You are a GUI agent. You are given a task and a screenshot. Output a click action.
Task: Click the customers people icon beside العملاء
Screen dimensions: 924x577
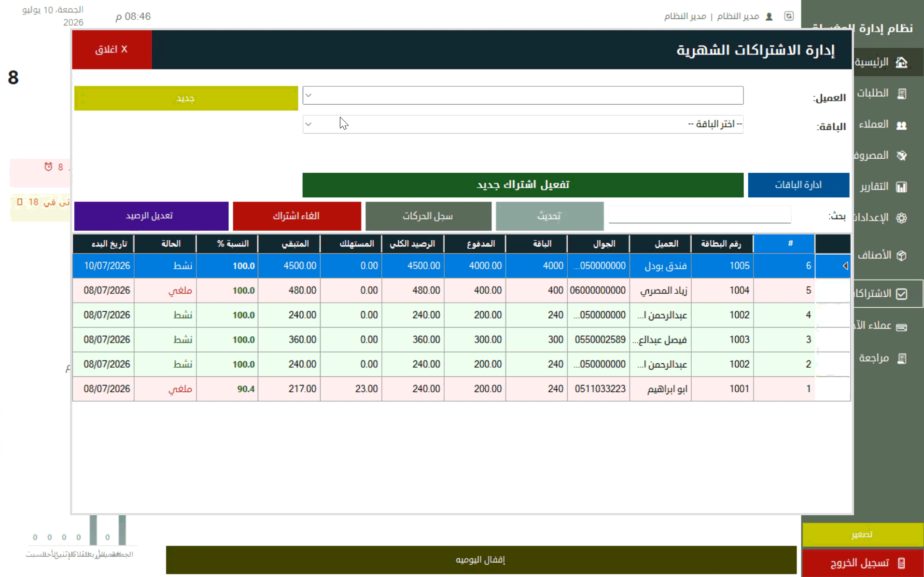coord(901,125)
